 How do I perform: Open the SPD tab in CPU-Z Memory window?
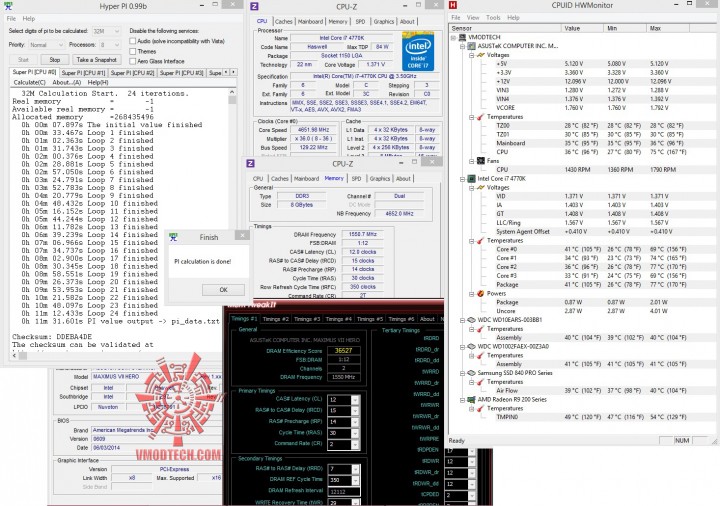click(x=356, y=179)
